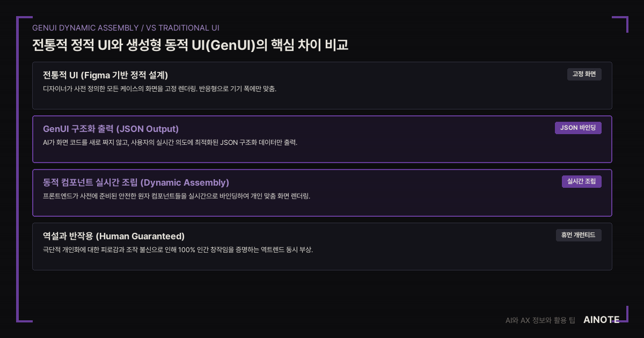
Task: Click the 휴먼 개런티드 badge
Action: pyautogui.click(x=579, y=235)
